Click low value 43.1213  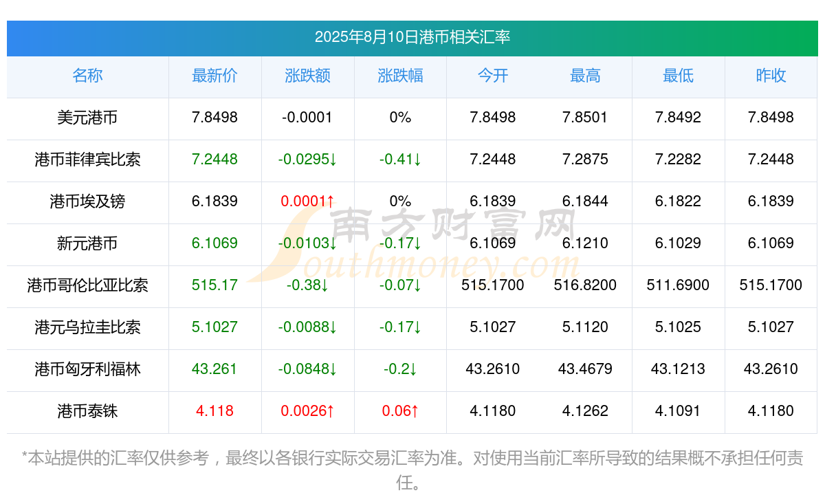678,369
